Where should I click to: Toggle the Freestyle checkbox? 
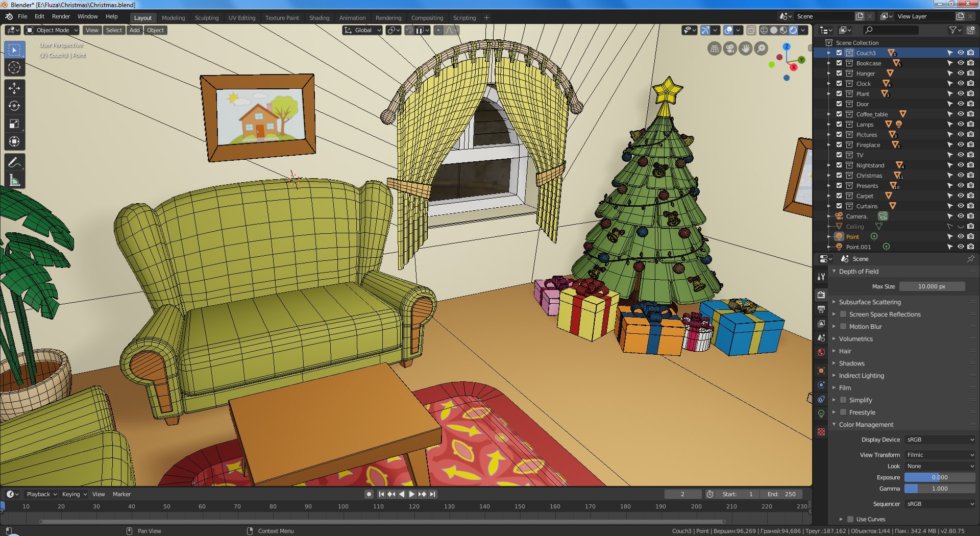843,412
